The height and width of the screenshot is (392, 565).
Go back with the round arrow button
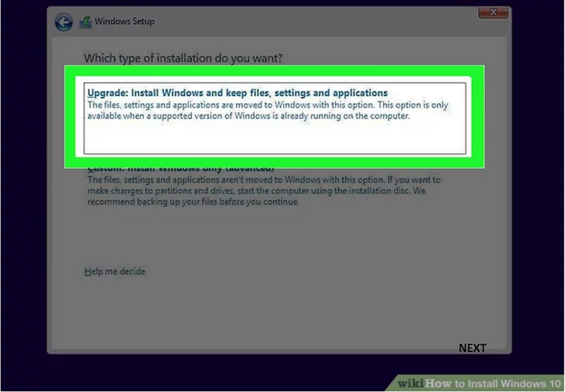(x=63, y=23)
